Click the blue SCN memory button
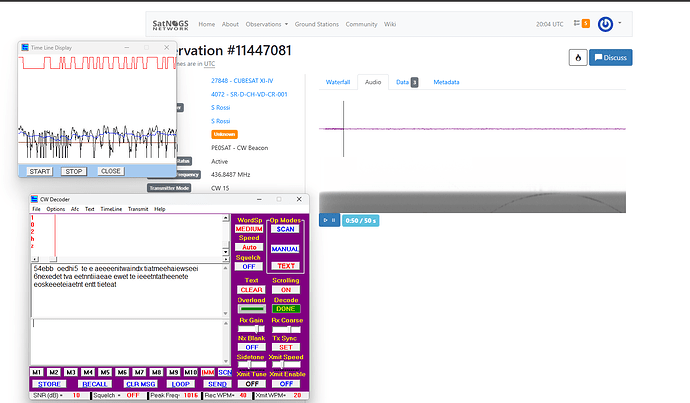The height and width of the screenshot is (403, 690). coord(225,372)
